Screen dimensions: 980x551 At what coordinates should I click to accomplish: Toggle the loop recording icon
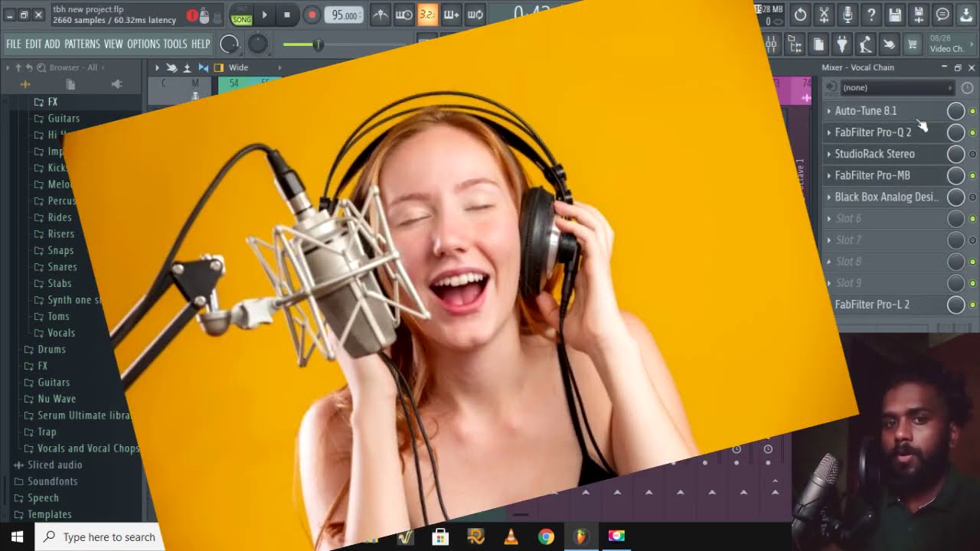pos(475,15)
